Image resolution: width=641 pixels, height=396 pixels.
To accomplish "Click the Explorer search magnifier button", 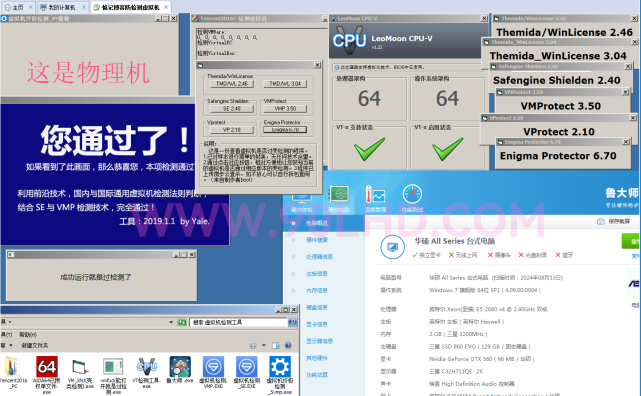I will [293, 322].
